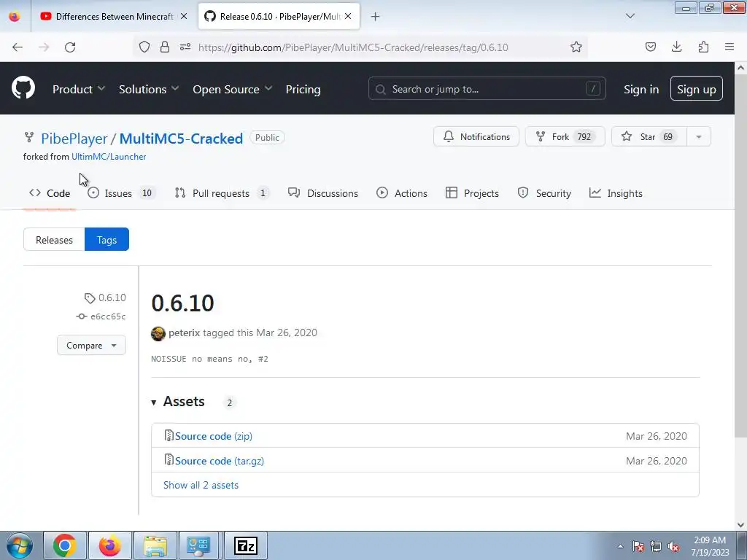Screen dimensions: 747x560
Task: Open Chrome from the taskbar
Action: (x=65, y=545)
